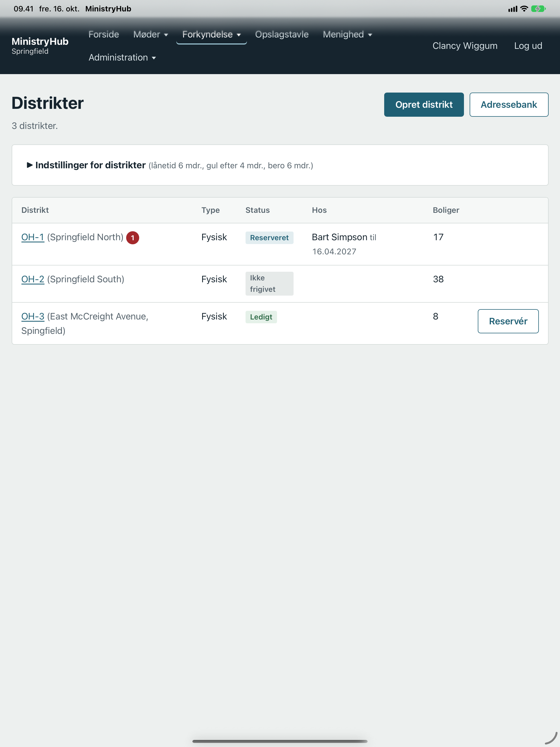Open the OH-2 district link
This screenshot has width=560, height=747.
pyautogui.click(x=33, y=279)
